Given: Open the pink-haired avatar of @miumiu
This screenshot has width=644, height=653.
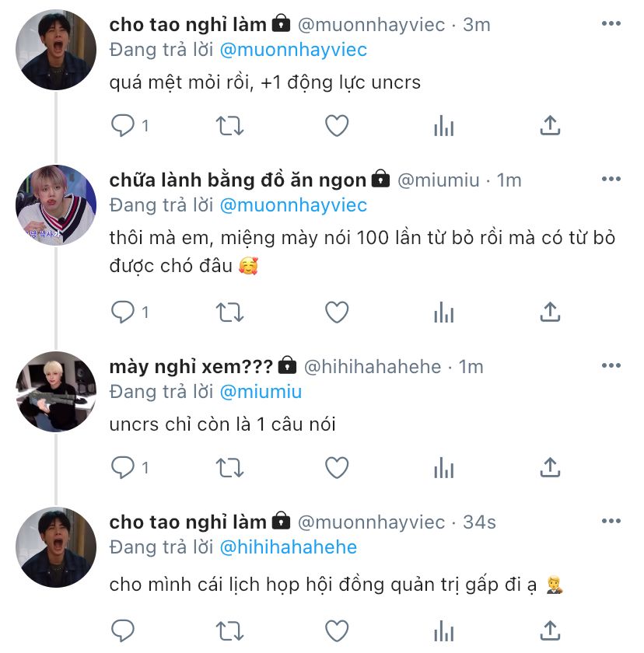Looking at the screenshot, I should point(56,205).
